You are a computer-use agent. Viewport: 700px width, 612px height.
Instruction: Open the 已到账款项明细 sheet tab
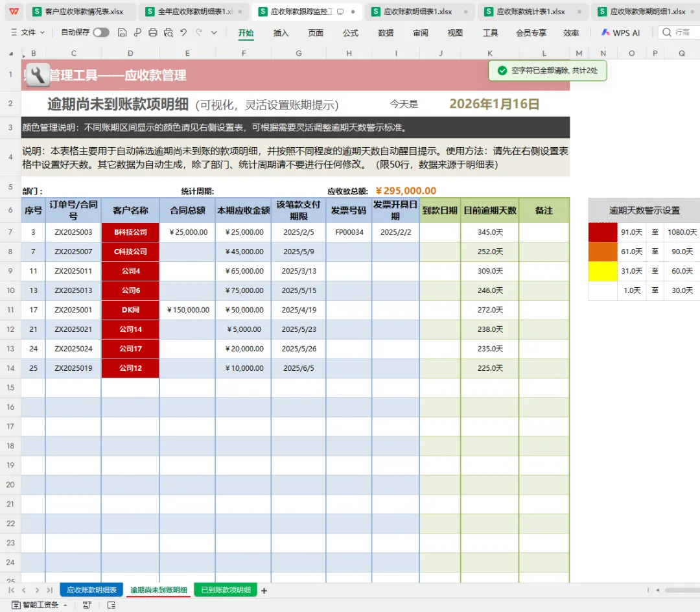click(x=226, y=590)
